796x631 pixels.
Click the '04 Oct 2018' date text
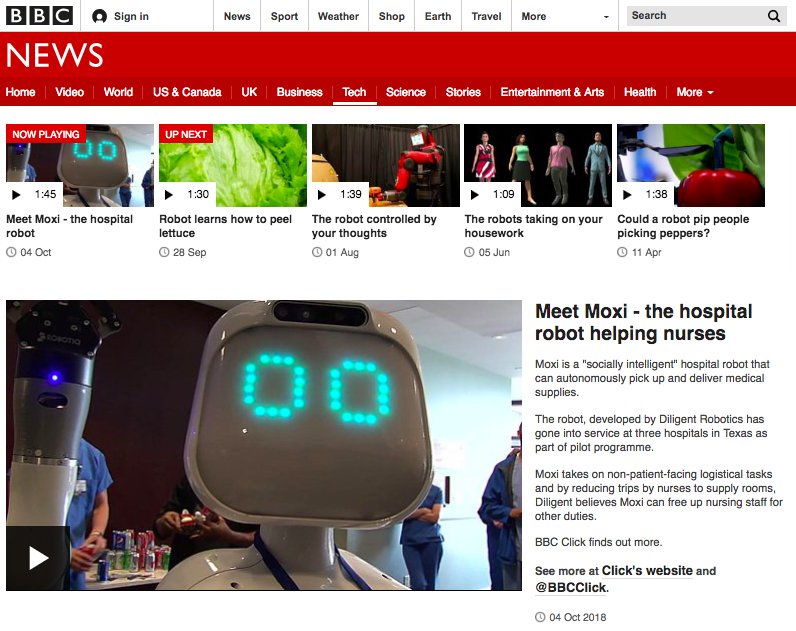click(x=578, y=617)
